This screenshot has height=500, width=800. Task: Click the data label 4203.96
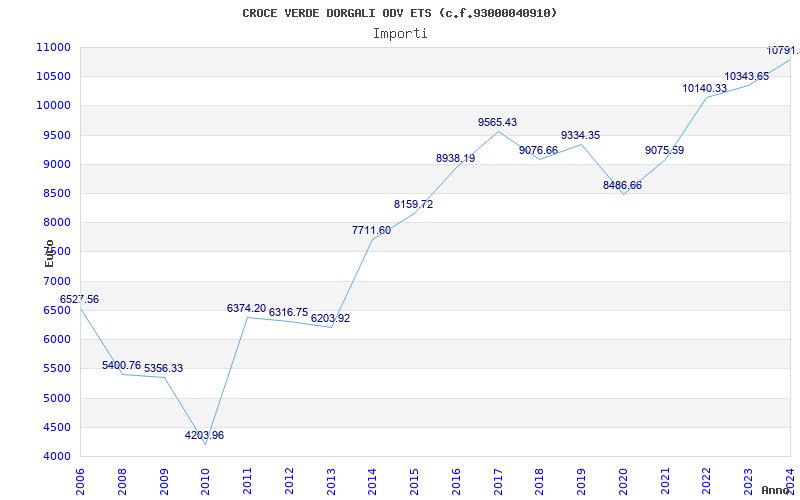[204, 436]
